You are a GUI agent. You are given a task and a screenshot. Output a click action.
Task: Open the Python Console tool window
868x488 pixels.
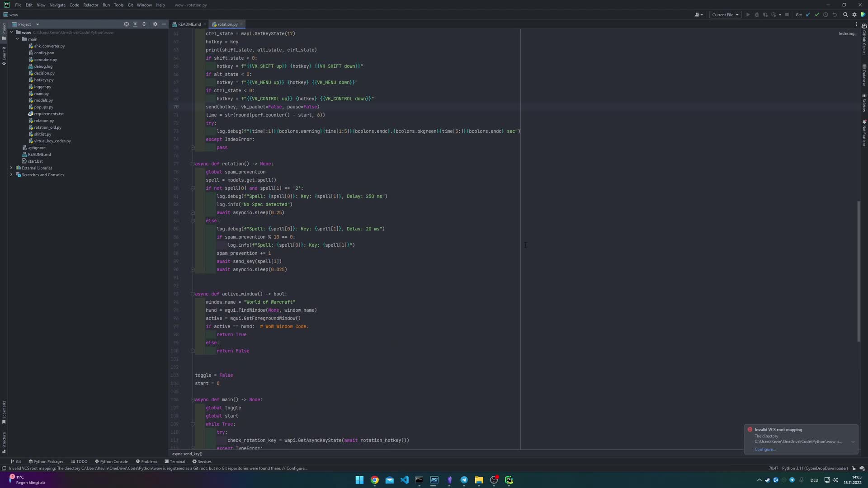coord(111,461)
